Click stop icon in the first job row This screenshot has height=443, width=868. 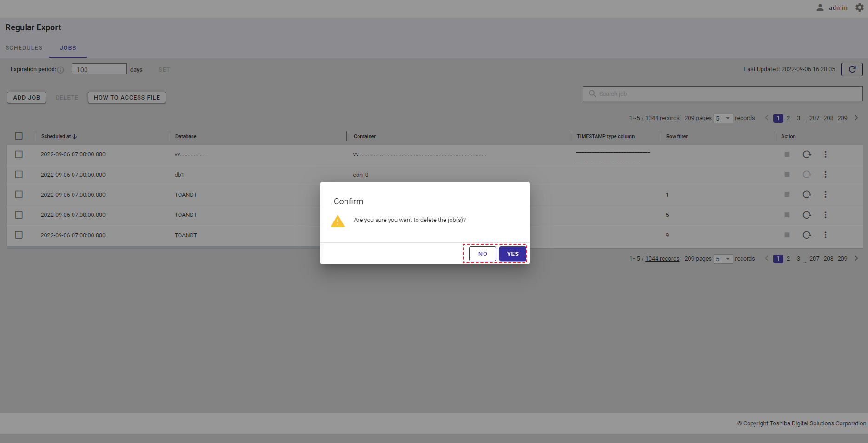point(787,154)
